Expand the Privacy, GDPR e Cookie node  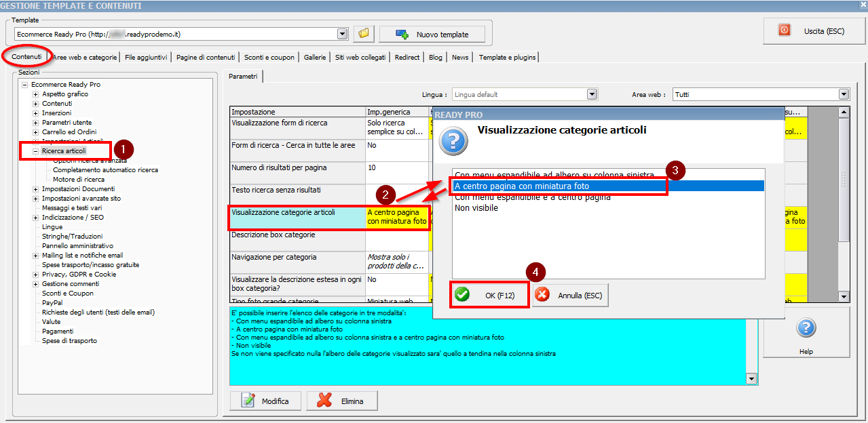point(36,275)
